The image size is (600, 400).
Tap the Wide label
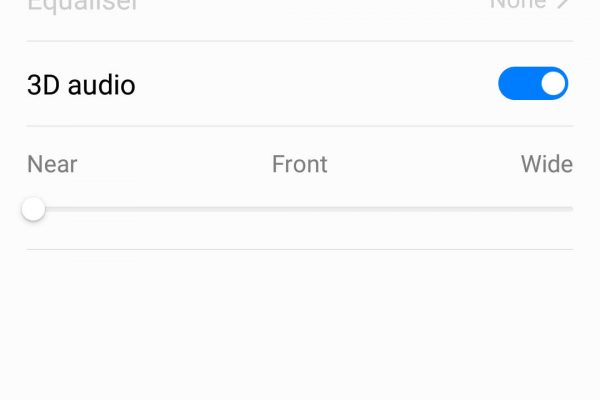click(547, 164)
